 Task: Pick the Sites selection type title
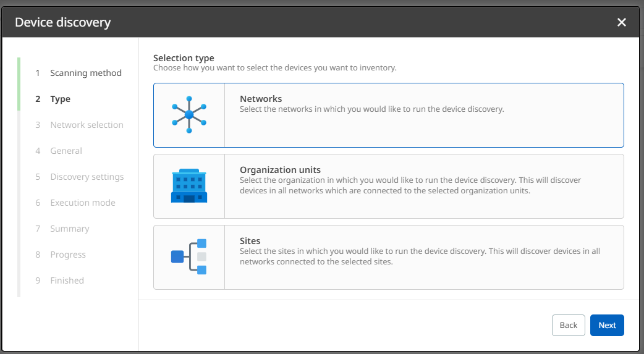tap(250, 241)
